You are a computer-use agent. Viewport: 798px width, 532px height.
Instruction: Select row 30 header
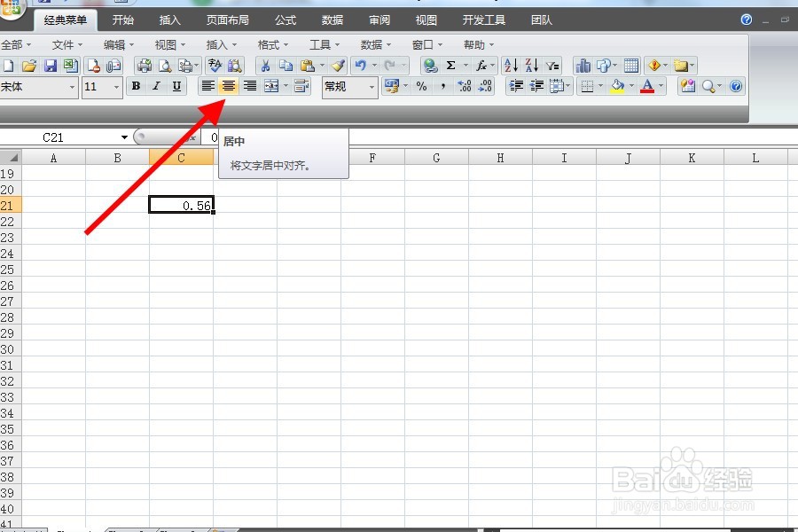[x=10, y=349]
